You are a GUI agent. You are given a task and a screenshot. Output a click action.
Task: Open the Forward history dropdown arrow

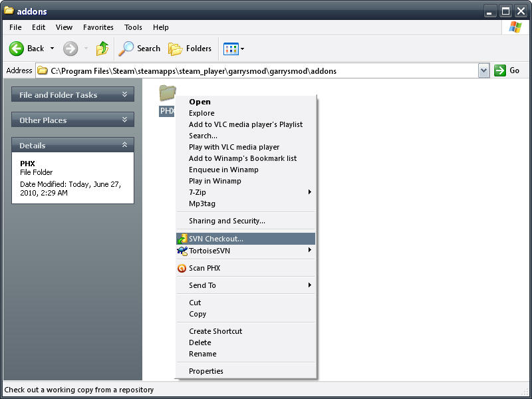pos(86,49)
